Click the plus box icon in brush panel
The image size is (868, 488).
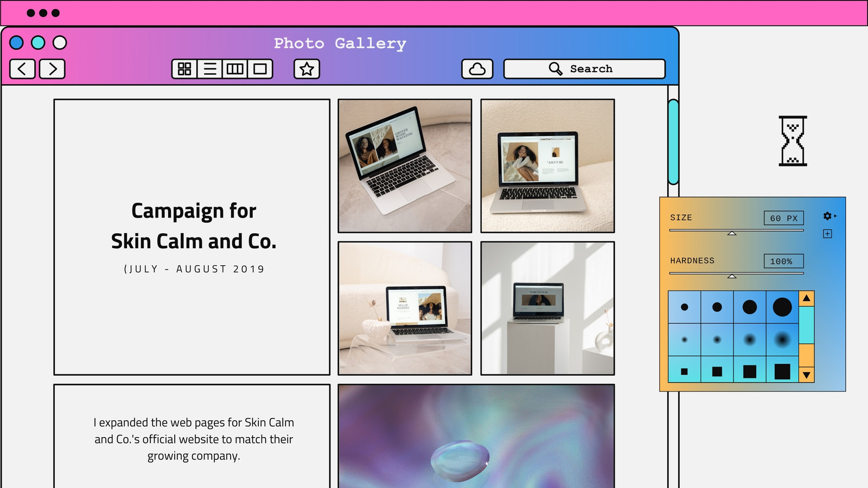(827, 234)
